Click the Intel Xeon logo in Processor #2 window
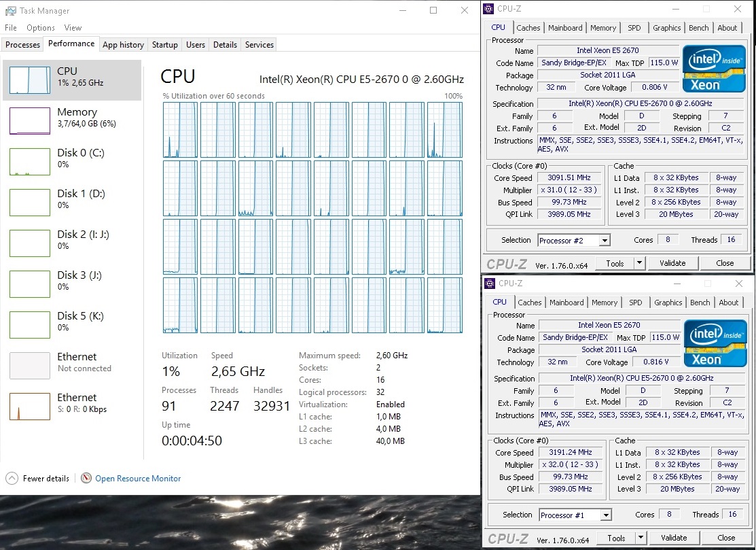This screenshot has width=756, height=550. point(714,69)
